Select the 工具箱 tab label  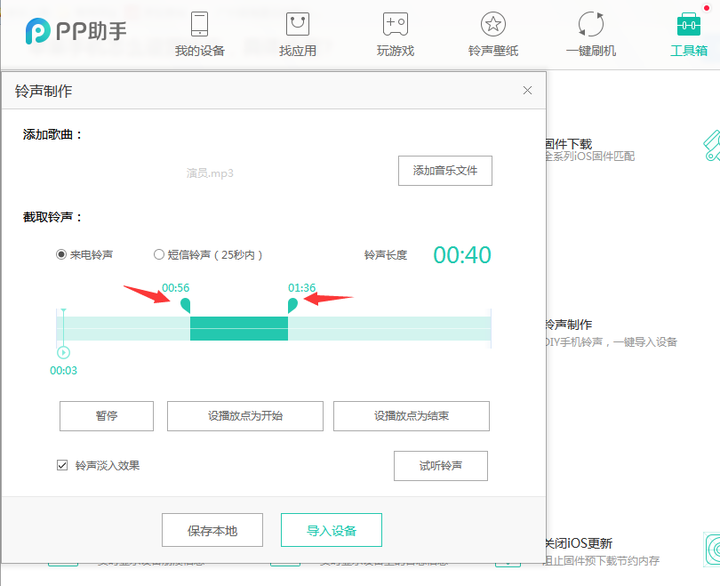(688, 51)
